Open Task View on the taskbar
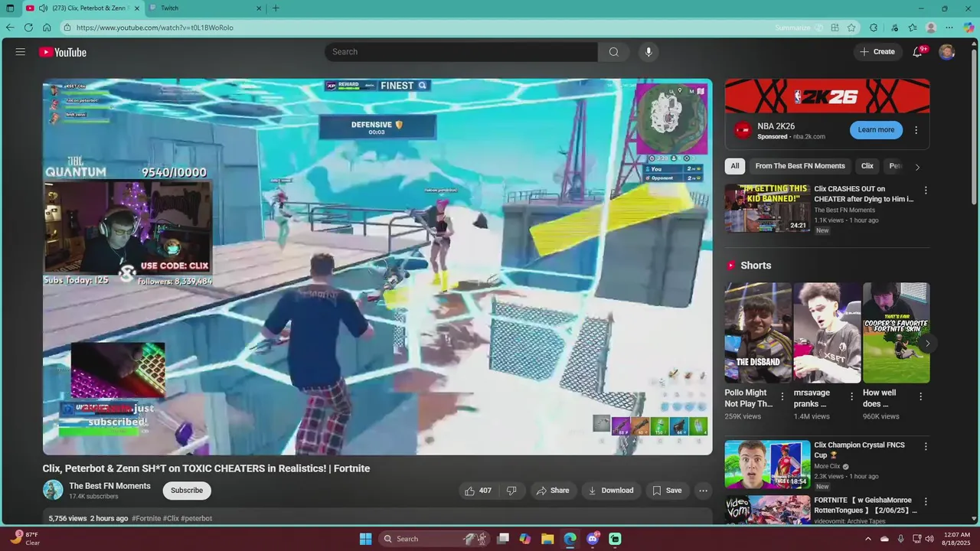Image resolution: width=980 pixels, height=551 pixels. click(503, 539)
